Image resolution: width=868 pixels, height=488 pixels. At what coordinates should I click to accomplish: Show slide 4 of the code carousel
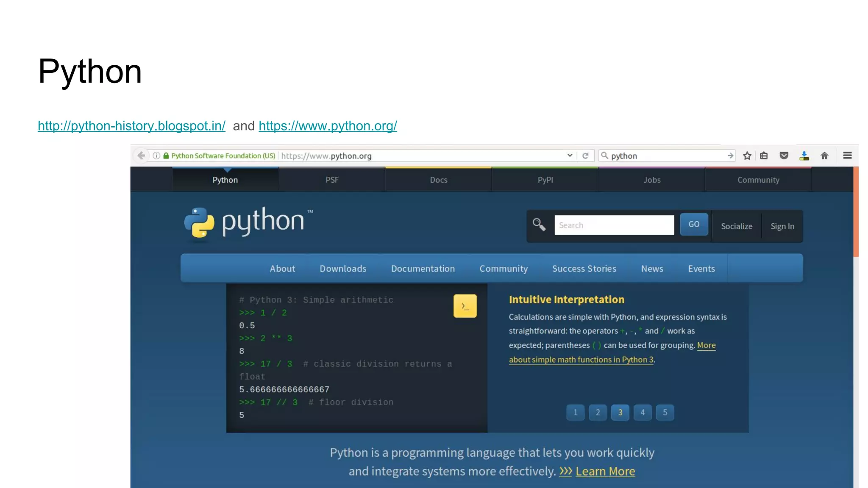pos(643,412)
